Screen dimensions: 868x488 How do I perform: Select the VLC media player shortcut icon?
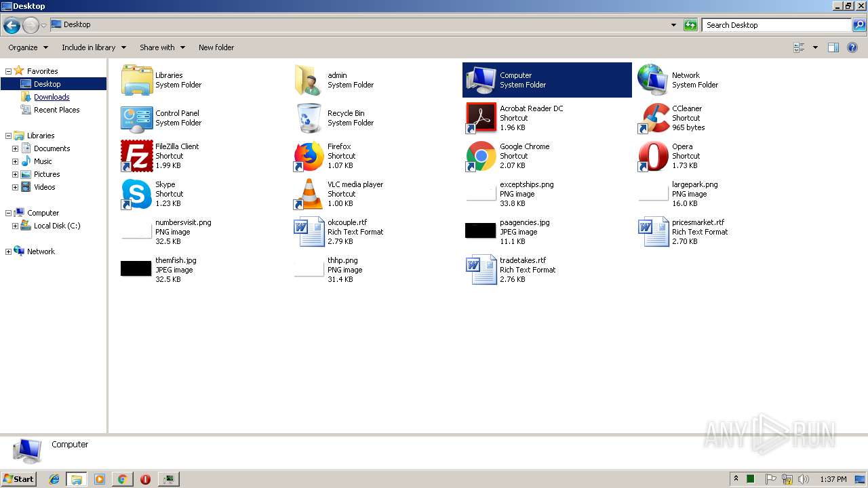309,194
